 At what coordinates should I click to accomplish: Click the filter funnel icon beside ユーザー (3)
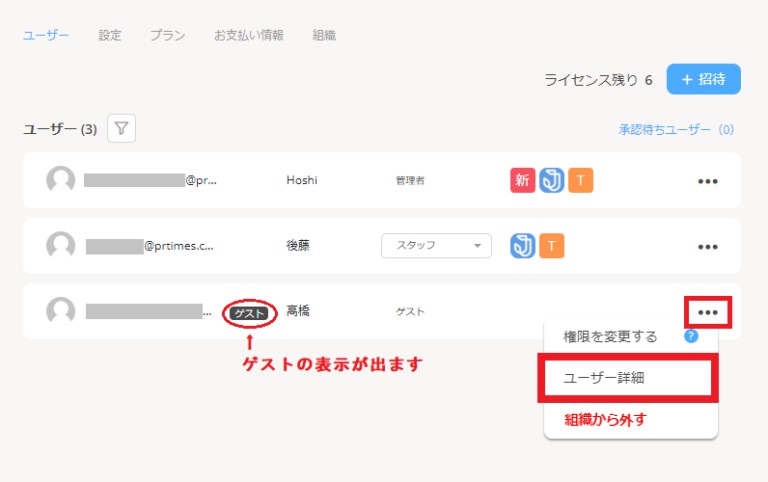coord(121,128)
